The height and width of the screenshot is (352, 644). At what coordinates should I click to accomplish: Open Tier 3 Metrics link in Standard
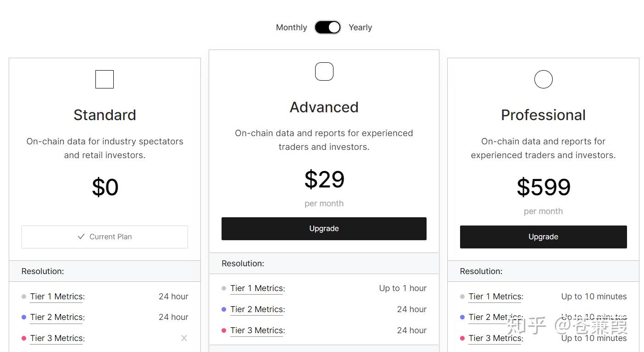[x=57, y=338]
